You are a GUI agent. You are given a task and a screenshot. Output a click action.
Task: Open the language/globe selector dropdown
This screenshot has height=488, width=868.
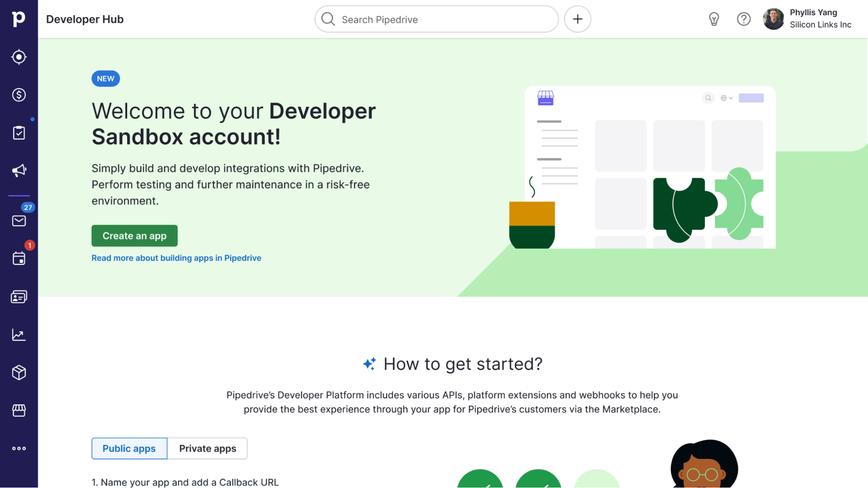click(x=726, y=98)
